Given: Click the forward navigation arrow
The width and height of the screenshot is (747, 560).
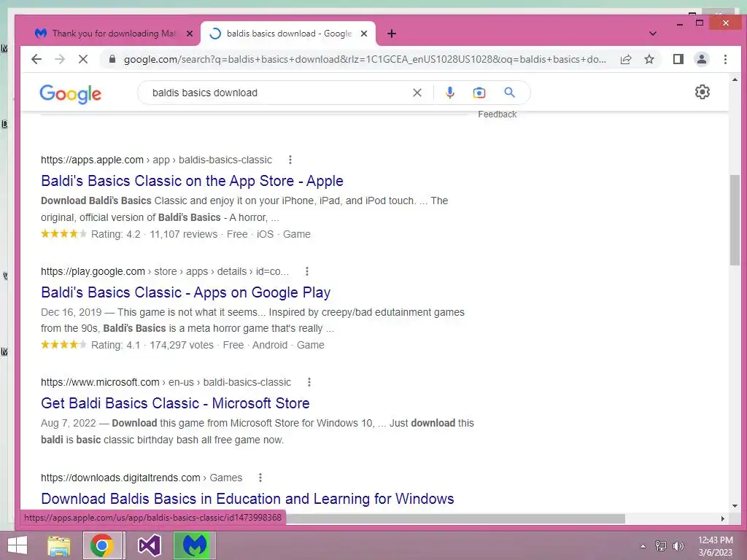Looking at the screenshot, I should [x=60, y=59].
